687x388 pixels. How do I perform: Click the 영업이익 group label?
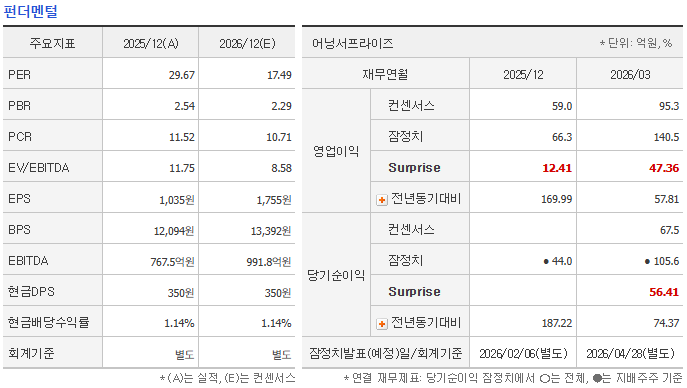(x=336, y=151)
